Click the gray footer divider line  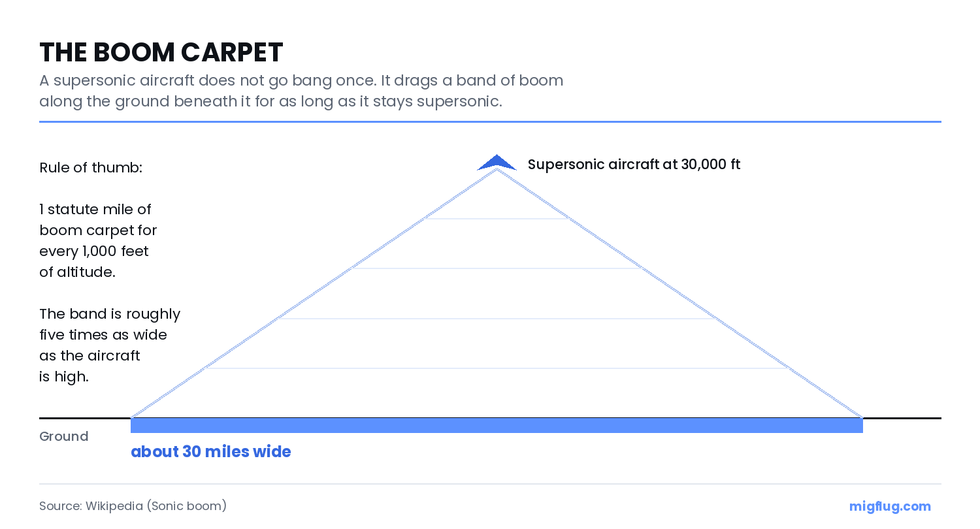(490, 484)
